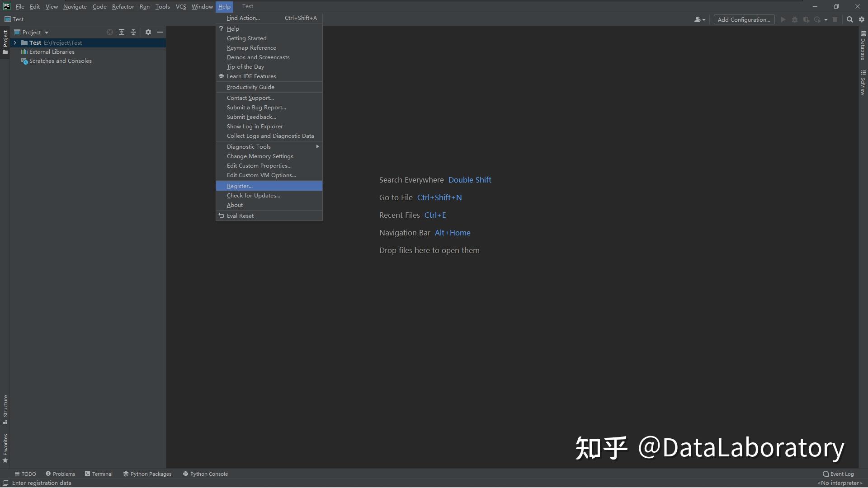Click the Add Configuration button
Viewport: 868px width, 488px height.
coord(743,19)
